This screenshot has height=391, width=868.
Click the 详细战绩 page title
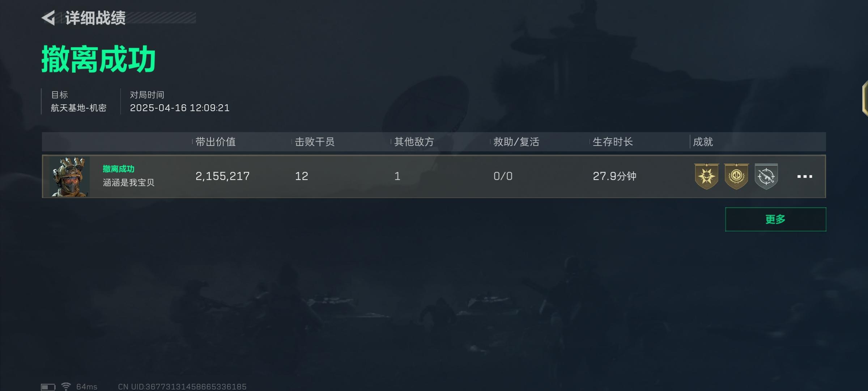click(95, 18)
